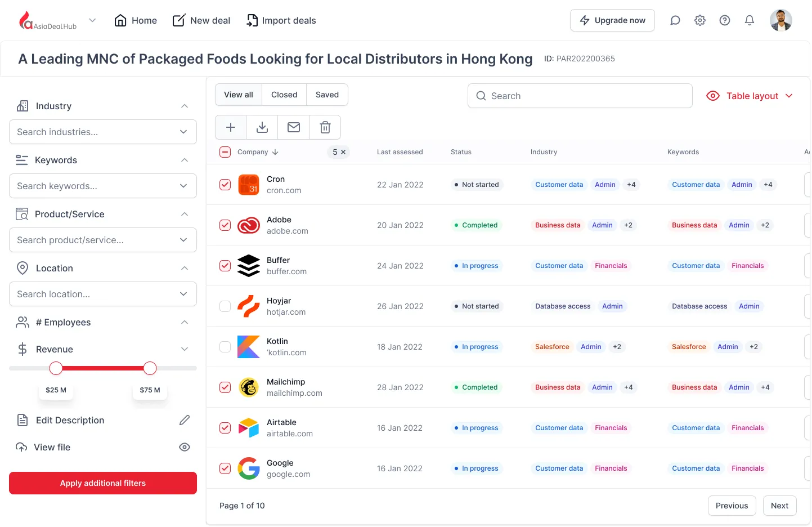Click the add plus toolbar button
The width and height of the screenshot is (812, 527).
[x=231, y=127]
